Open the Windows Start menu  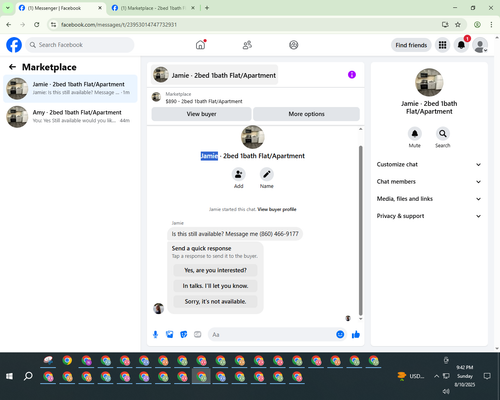(9, 376)
